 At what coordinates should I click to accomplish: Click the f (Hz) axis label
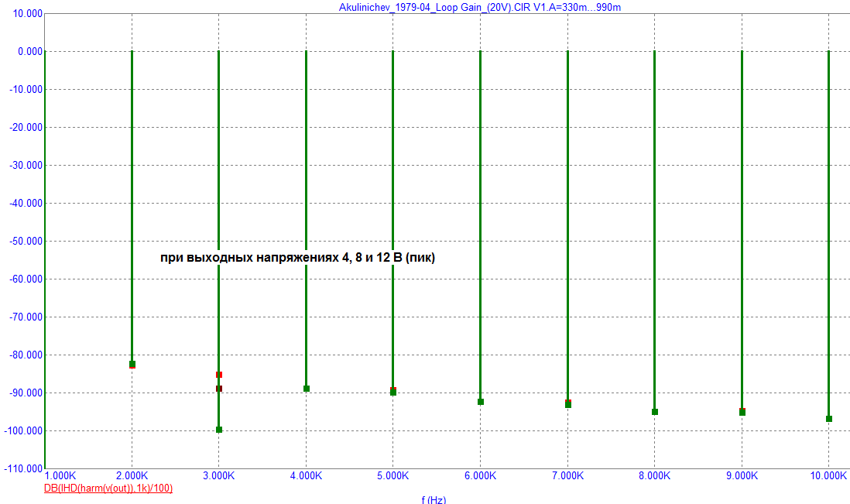tap(434, 499)
